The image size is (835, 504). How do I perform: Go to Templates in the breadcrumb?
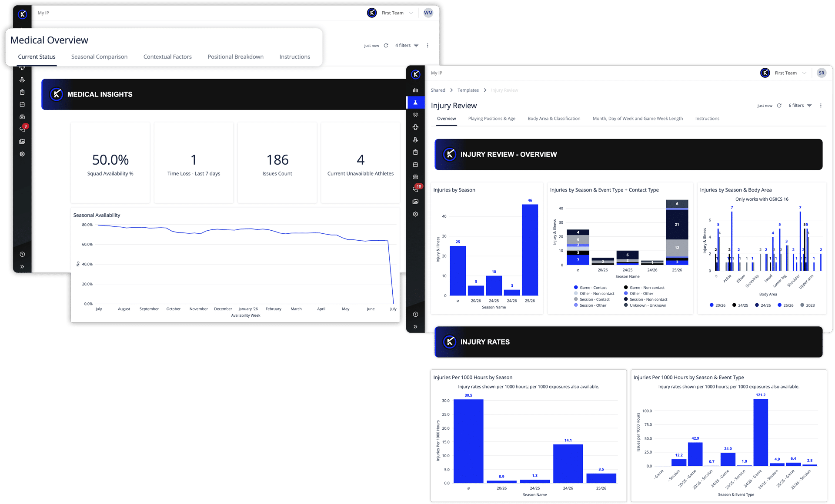coord(468,90)
